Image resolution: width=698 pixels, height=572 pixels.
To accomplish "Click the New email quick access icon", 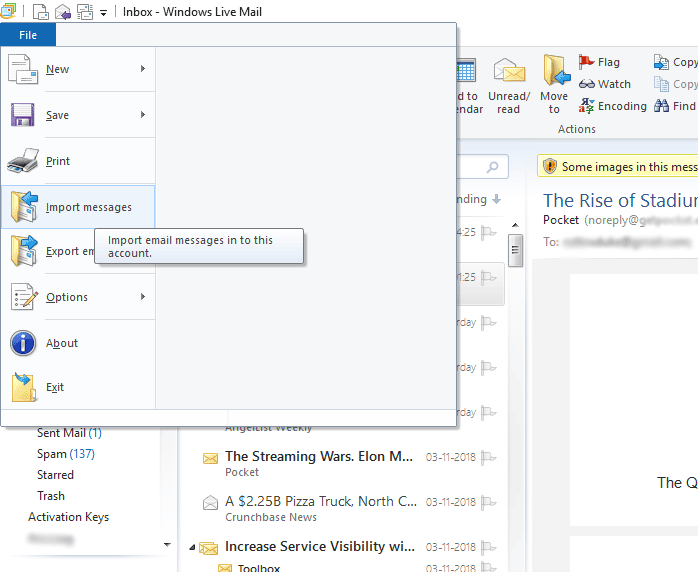I will coord(41,12).
